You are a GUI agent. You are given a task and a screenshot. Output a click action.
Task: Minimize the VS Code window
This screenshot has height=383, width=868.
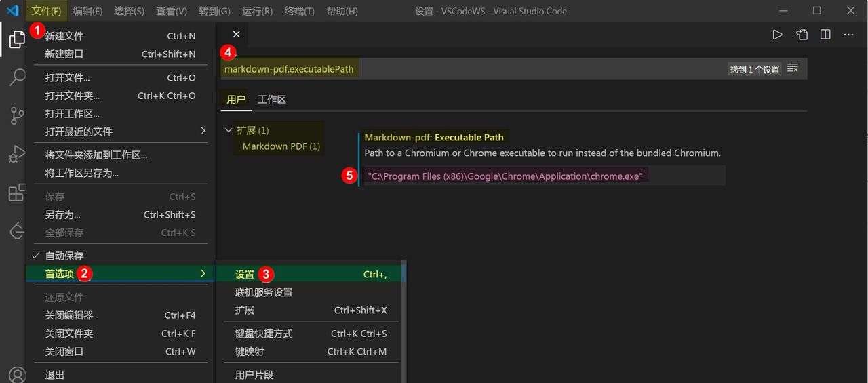coord(785,11)
